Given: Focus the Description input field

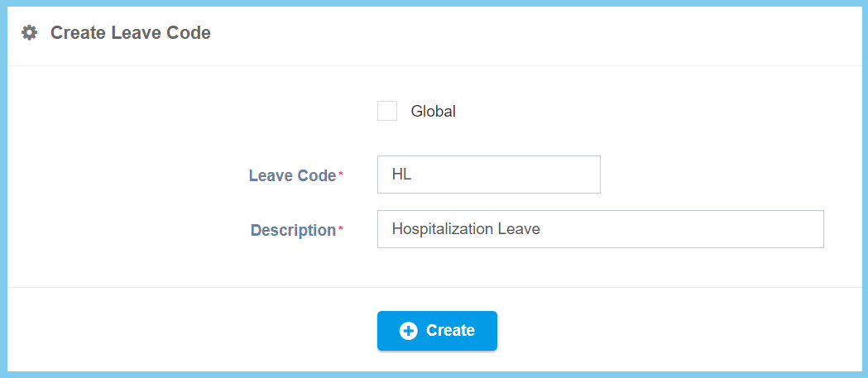Looking at the screenshot, I should [600, 229].
